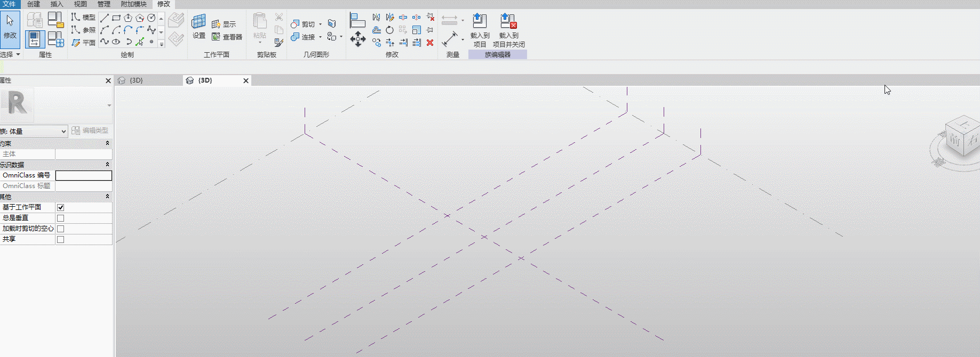
Task: Click the OmniClass number input field
Action: 84,175
